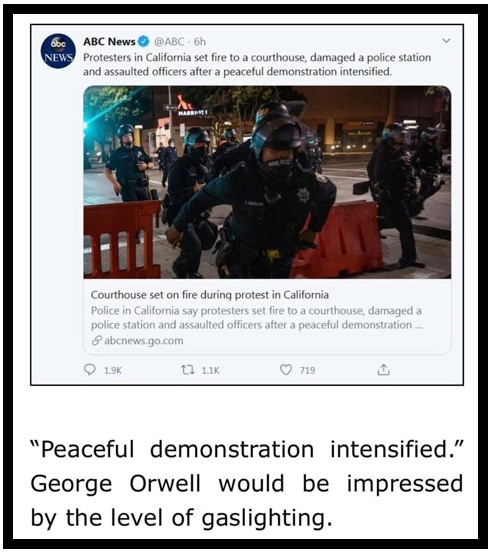Retweet using the retweet arrows icon

pyautogui.click(x=188, y=370)
